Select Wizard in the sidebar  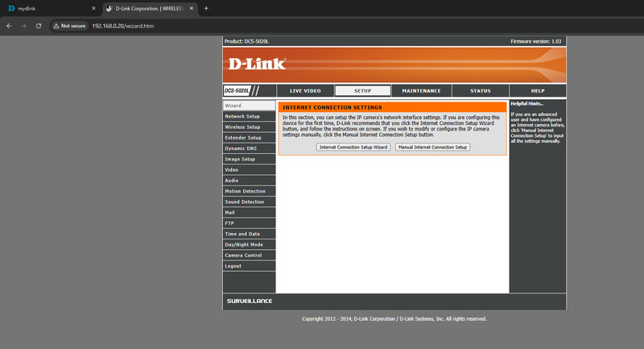pyautogui.click(x=249, y=106)
